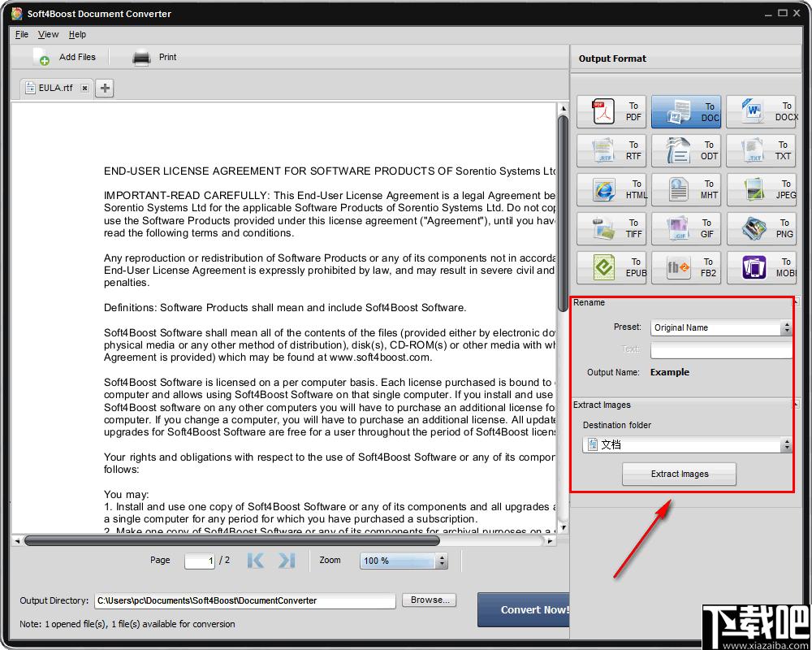Set output format to PNG

click(x=762, y=228)
